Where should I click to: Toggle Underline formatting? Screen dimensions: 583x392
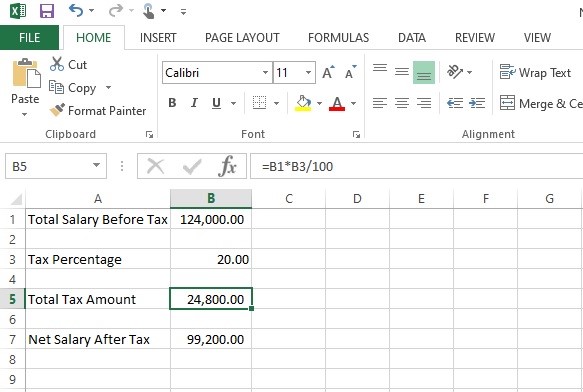[x=216, y=103]
